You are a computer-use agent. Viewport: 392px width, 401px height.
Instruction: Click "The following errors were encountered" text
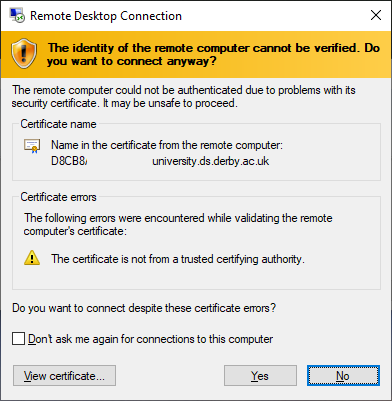pos(178,225)
